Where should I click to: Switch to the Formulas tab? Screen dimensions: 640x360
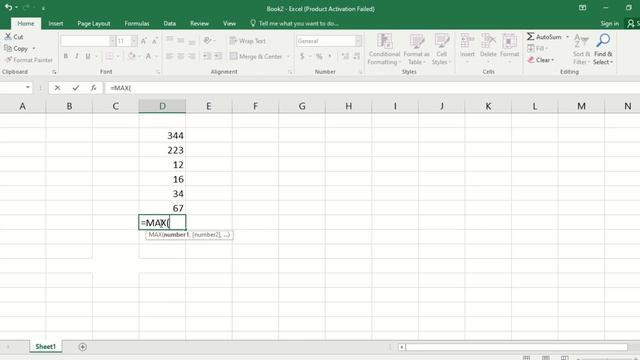click(137, 24)
